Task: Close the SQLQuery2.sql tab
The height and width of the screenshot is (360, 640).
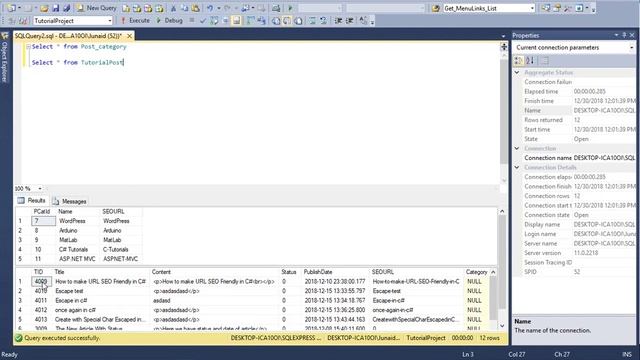Action: (x=129, y=36)
